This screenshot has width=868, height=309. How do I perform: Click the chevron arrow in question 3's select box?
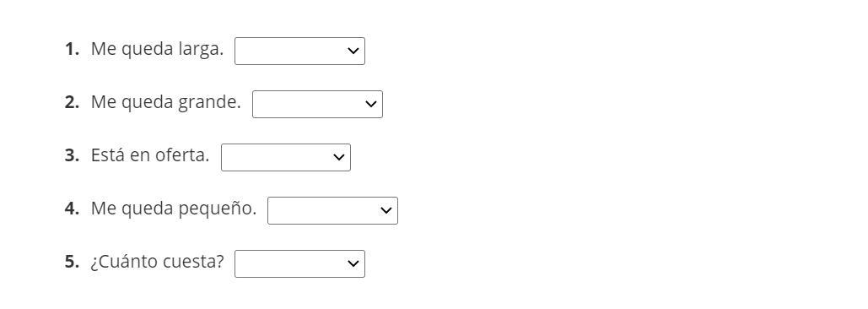[339, 157]
